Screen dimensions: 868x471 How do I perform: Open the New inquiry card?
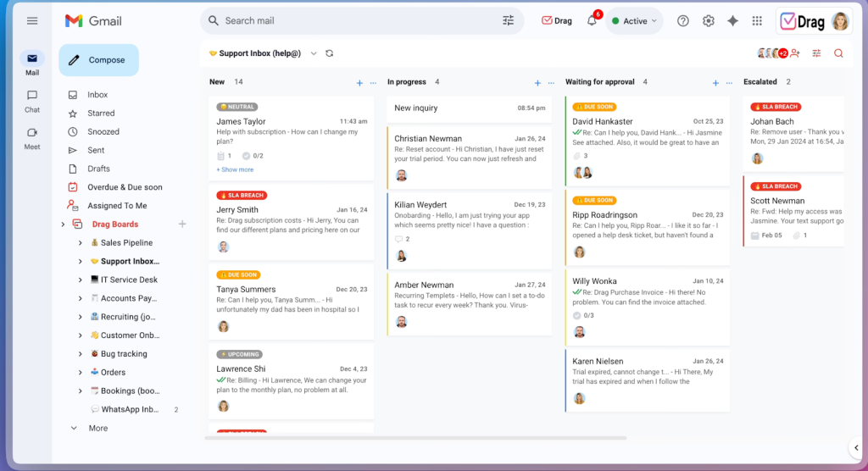click(x=470, y=108)
